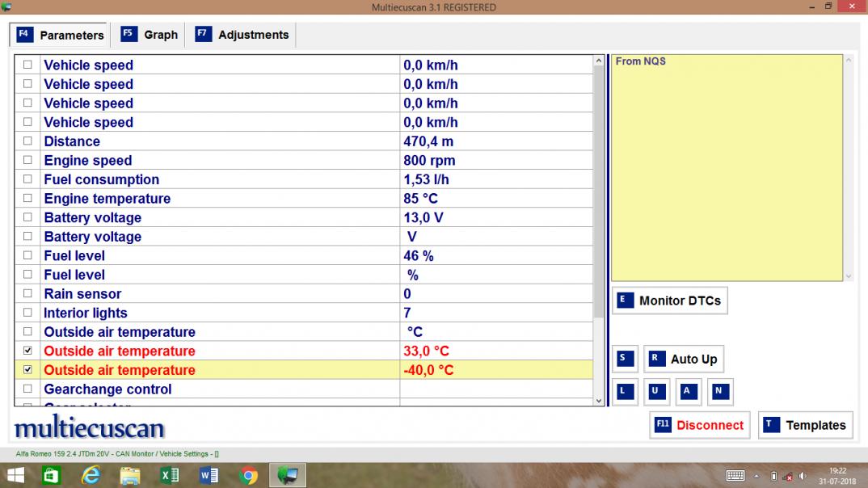This screenshot has width=868, height=488.
Task: Tick the Gearchange control checkbox
Action: point(27,389)
